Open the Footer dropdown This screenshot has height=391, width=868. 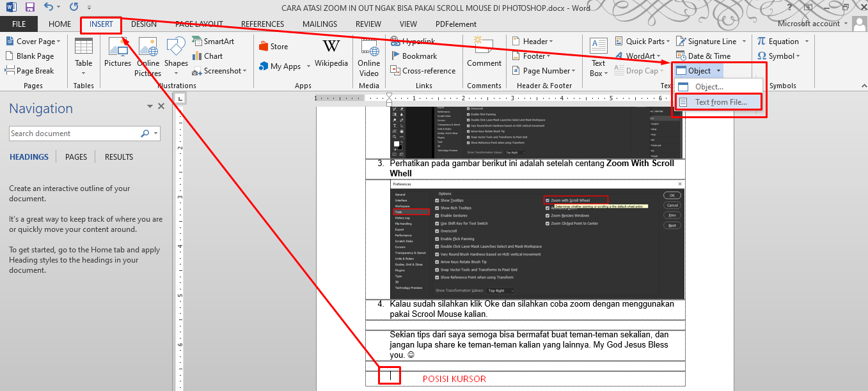[549, 57]
